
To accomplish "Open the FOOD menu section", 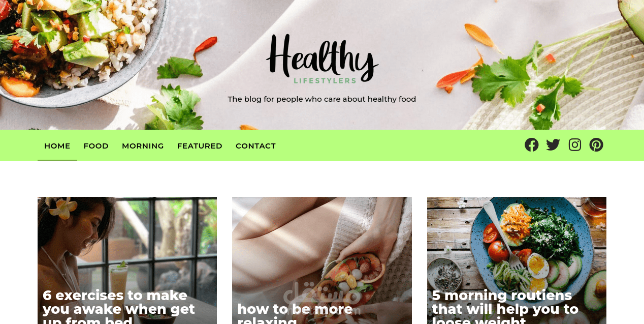I will (x=96, y=146).
